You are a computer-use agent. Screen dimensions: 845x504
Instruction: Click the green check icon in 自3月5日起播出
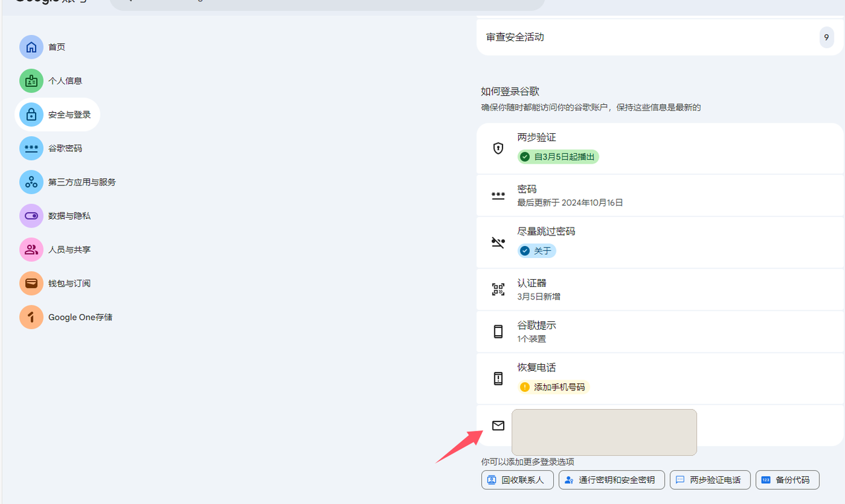pos(525,157)
